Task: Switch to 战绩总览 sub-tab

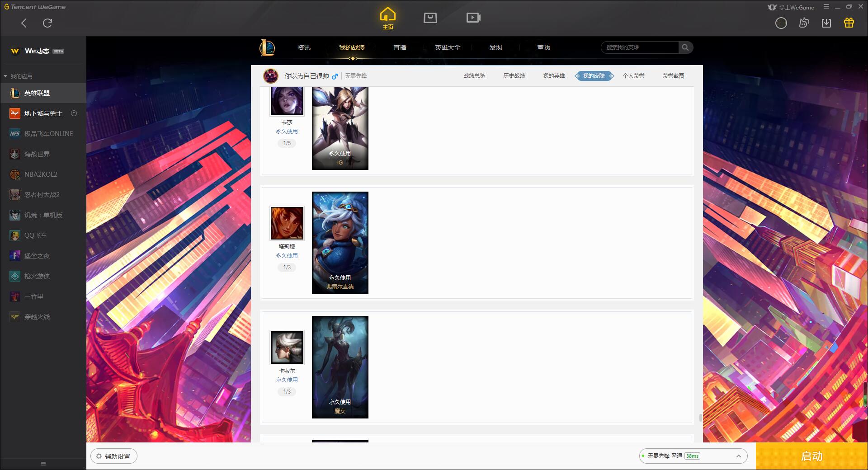Action: [x=474, y=76]
